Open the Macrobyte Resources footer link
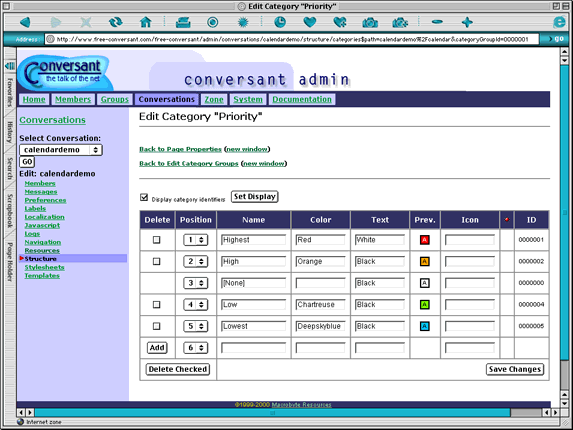 301,404
